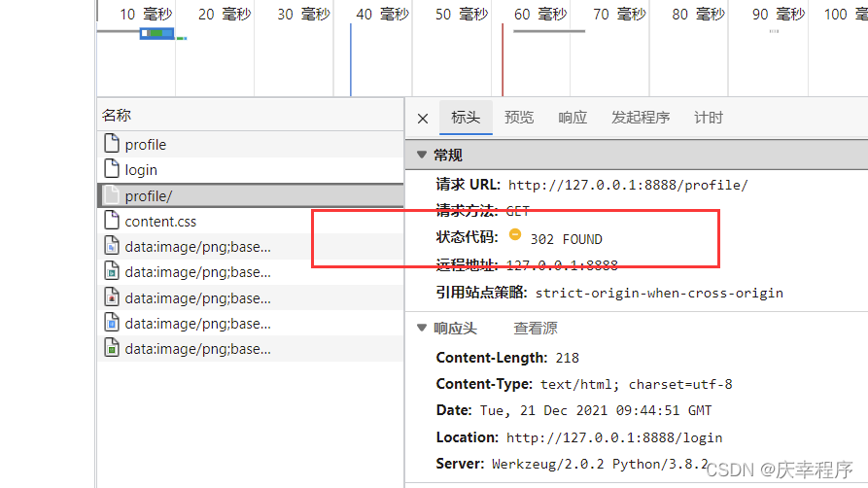Click the 50 毫秒 timeline tick label
Viewport: 868px width, 488px height.
point(462,15)
